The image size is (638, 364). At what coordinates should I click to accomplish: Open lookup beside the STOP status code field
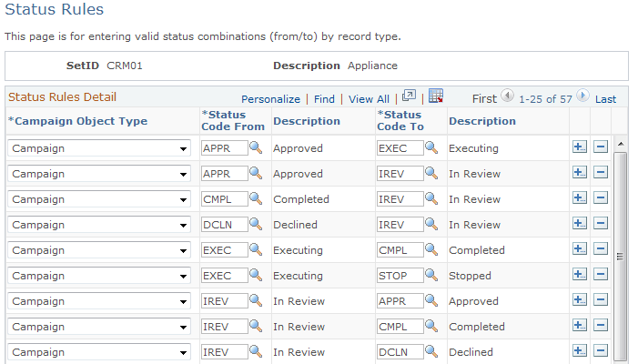431,276
